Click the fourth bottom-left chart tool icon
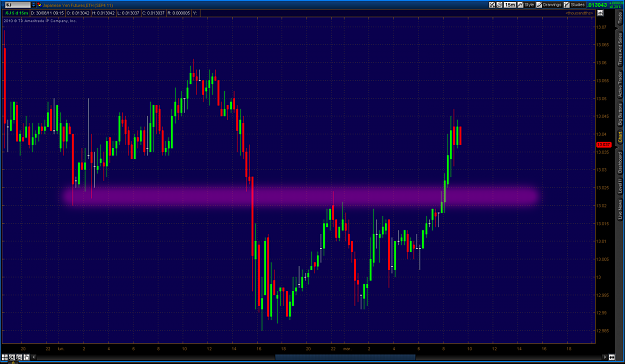Screen dimensions: 625x364 27,357
